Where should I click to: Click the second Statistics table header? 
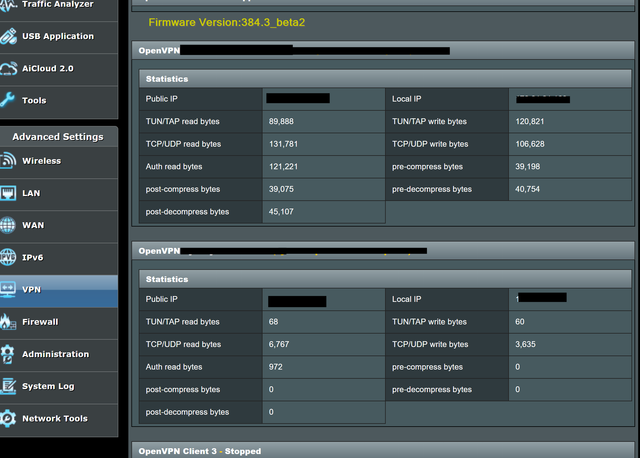click(385, 279)
